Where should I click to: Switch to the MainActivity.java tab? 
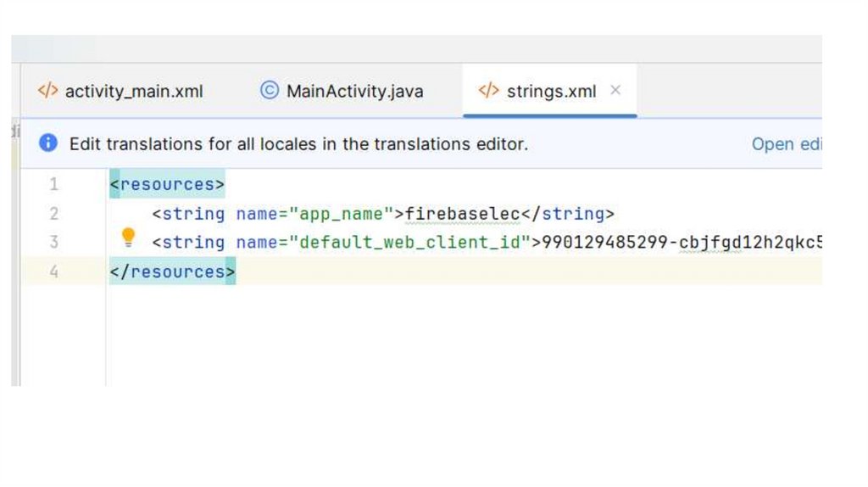point(354,91)
